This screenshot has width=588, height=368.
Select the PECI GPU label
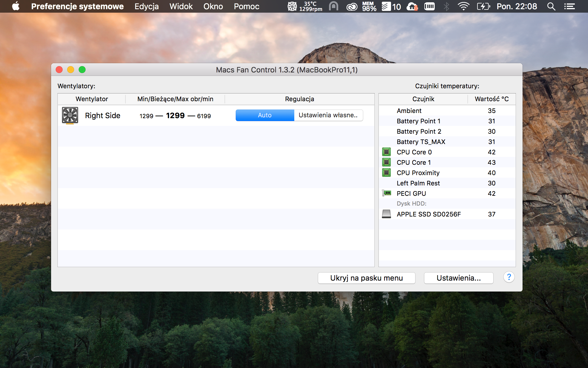click(411, 193)
